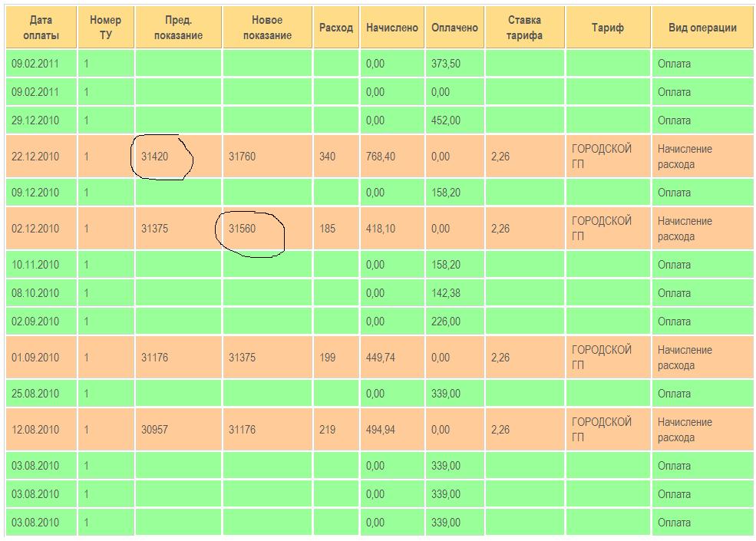Click the 'Расход' column header
756x541 pixels.
click(x=336, y=28)
